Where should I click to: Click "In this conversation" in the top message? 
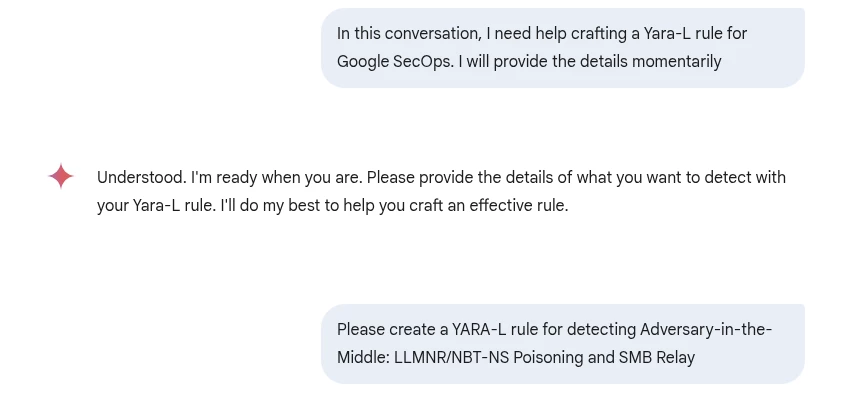coord(409,34)
